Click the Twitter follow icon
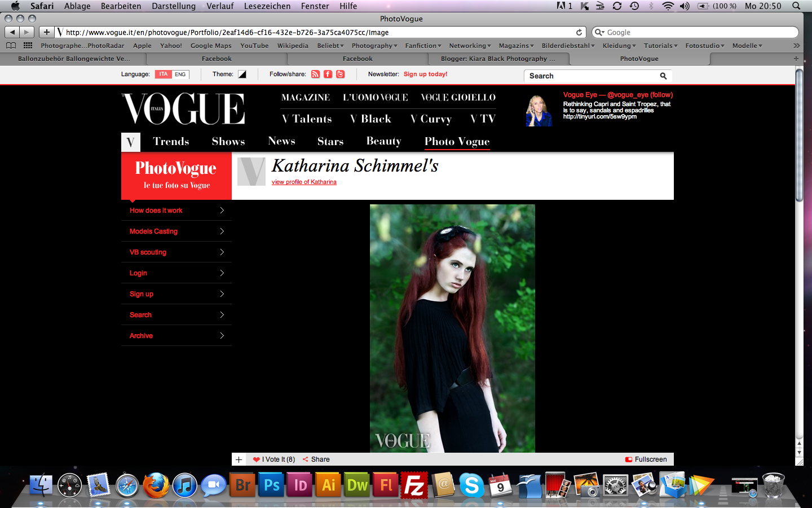The image size is (812, 508). point(340,74)
